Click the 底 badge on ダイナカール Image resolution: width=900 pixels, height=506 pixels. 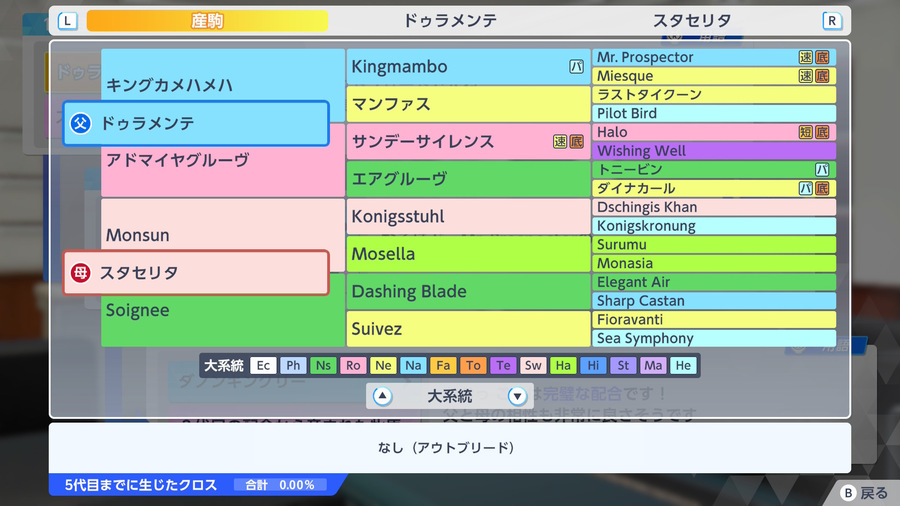[822, 188]
